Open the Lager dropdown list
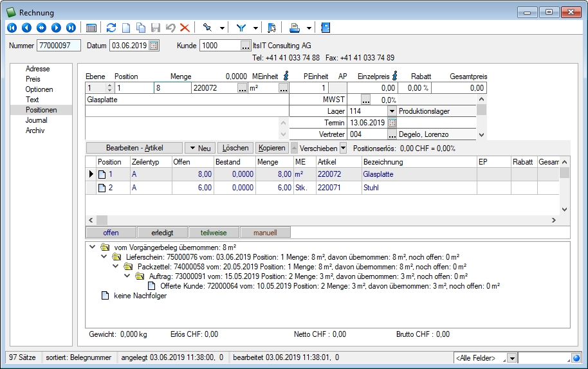The height and width of the screenshot is (369, 588). click(x=391, y=111)
